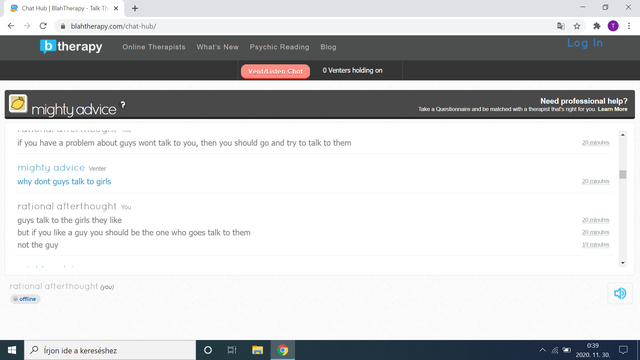This screenshot has width=640, height=360.
Task: Click the taskbar clock
Action: coord(593,350)
